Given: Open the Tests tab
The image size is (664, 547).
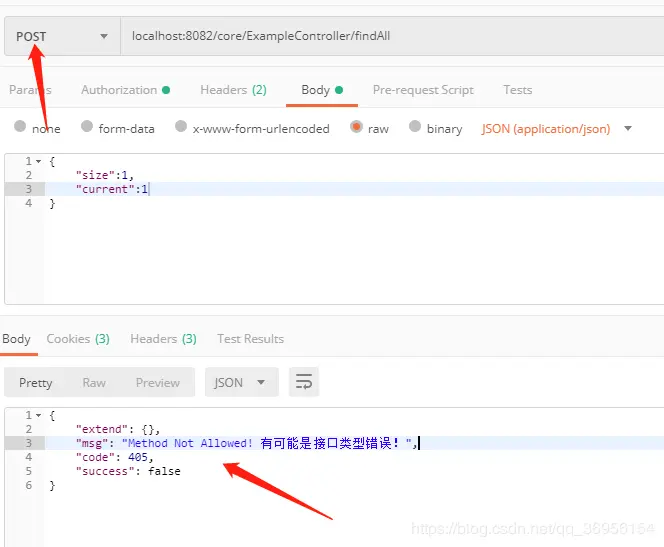Looking at the screenshot, I should pos(517,90).
